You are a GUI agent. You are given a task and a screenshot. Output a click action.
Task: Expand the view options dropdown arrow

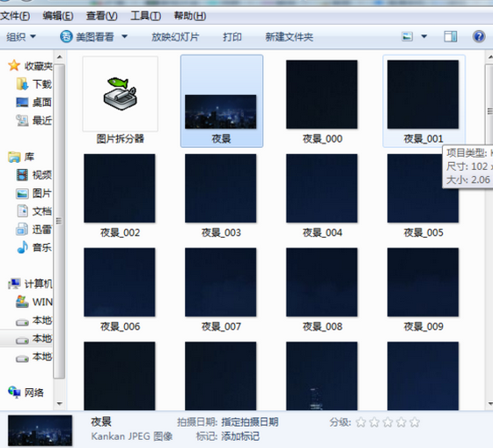[423, 37]
